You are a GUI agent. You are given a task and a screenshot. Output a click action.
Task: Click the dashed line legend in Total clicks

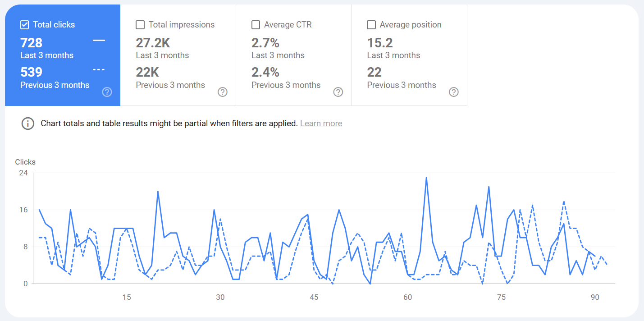[x=99, y=70]
